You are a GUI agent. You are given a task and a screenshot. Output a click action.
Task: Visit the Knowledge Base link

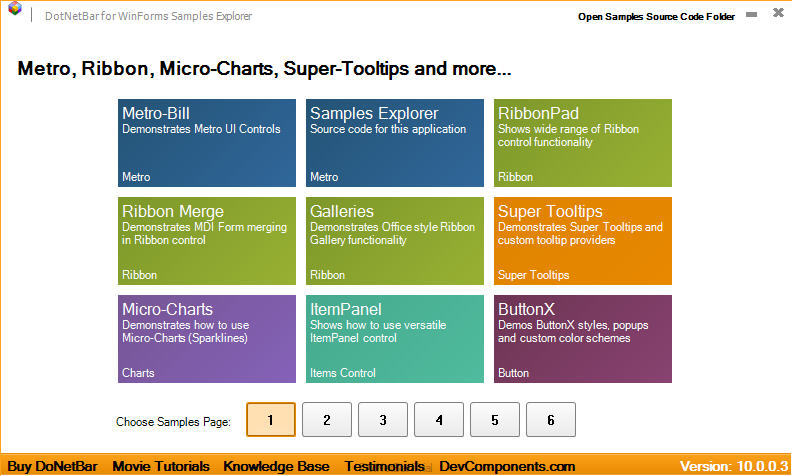click(276, 466)
